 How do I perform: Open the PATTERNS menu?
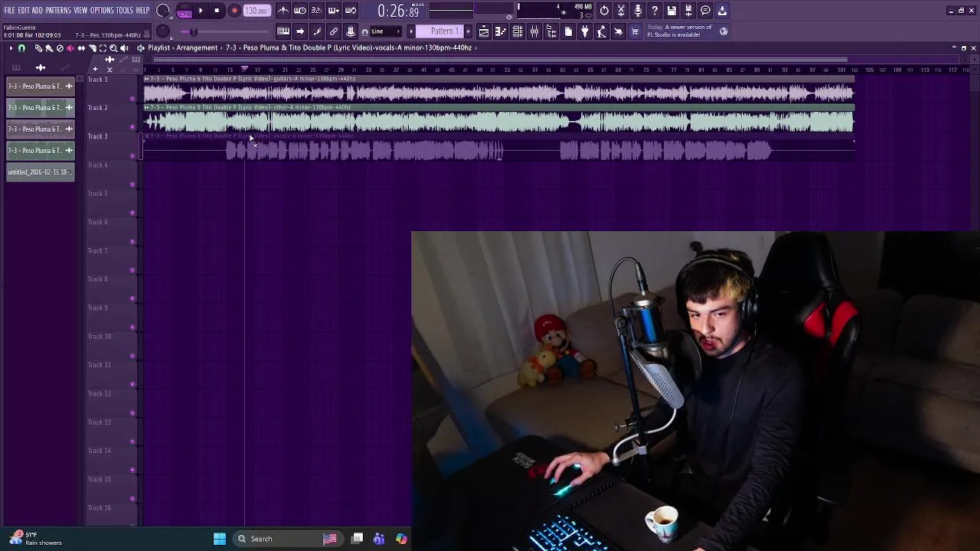58,10
